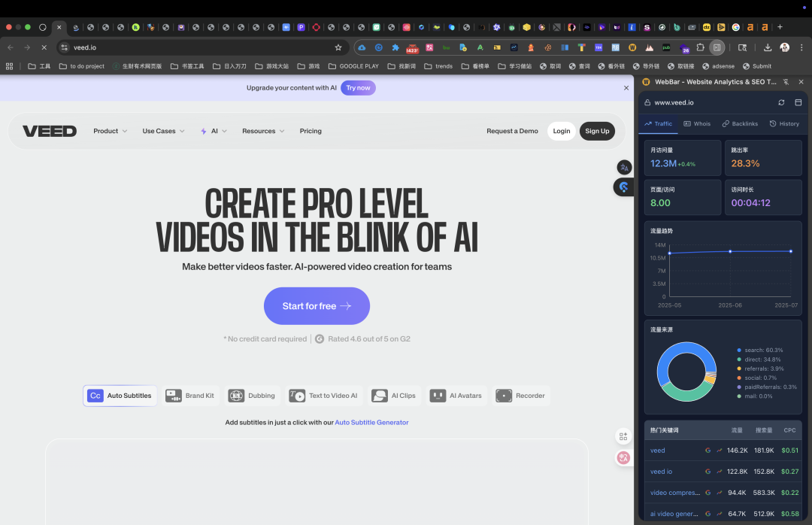Viewport: 812px width, 525px height.
Task: Select the Recorder feature tab
Action: tap(520, 396)
